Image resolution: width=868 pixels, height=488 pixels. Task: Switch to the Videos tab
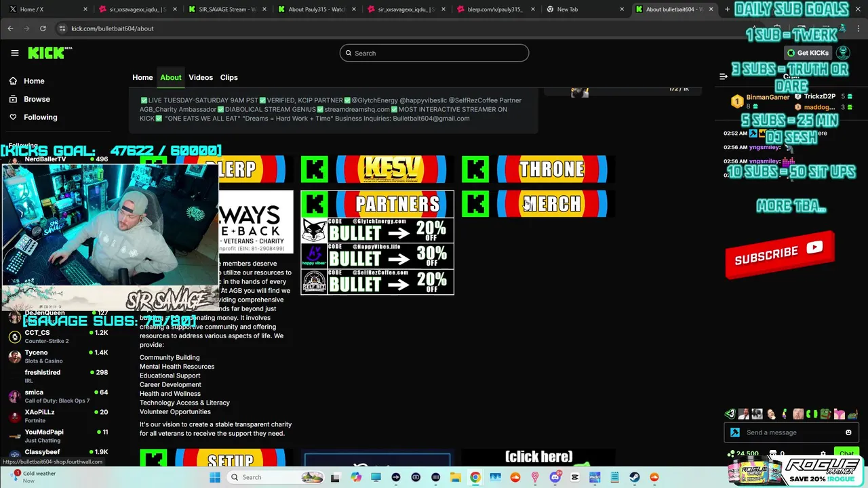[x=201, y=77]
